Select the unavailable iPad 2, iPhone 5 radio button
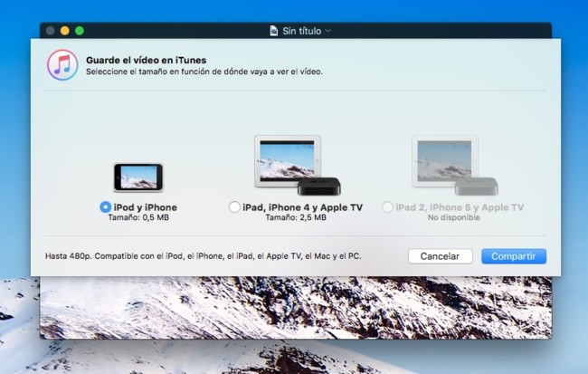588x374 pixels. (387, 206)
